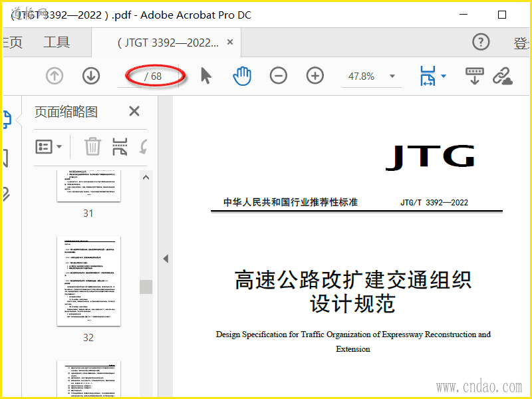Select the arrow selection tool

tap(205, 76)
